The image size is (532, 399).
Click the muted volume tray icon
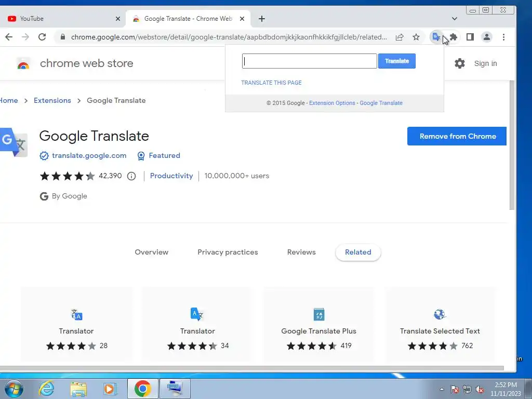pos(480,389)
